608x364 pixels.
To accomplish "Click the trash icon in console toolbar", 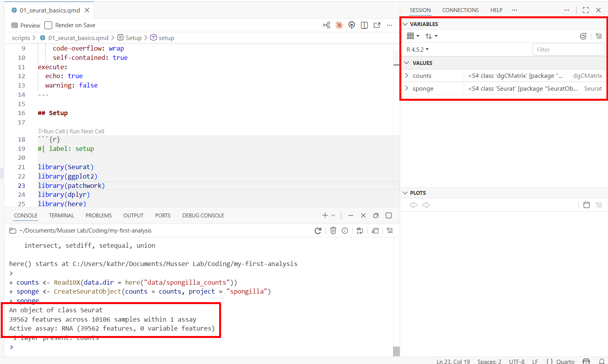I will [x=333, y=231].
